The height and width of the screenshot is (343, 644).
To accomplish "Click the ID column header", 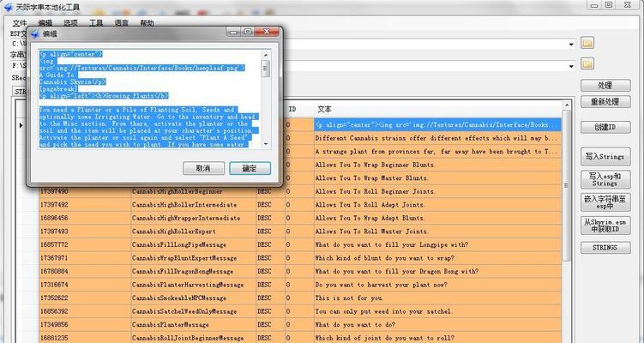I will (x=299, y=109).
